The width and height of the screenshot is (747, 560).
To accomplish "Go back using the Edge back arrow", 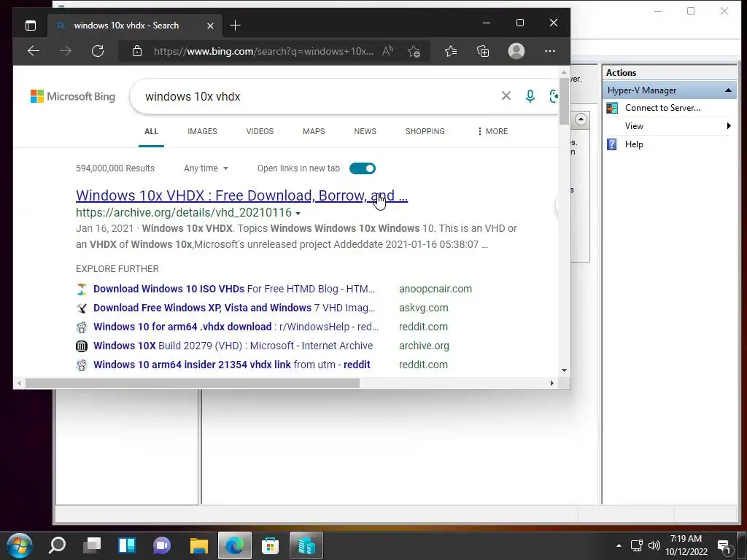I will (x=34, y=51).
